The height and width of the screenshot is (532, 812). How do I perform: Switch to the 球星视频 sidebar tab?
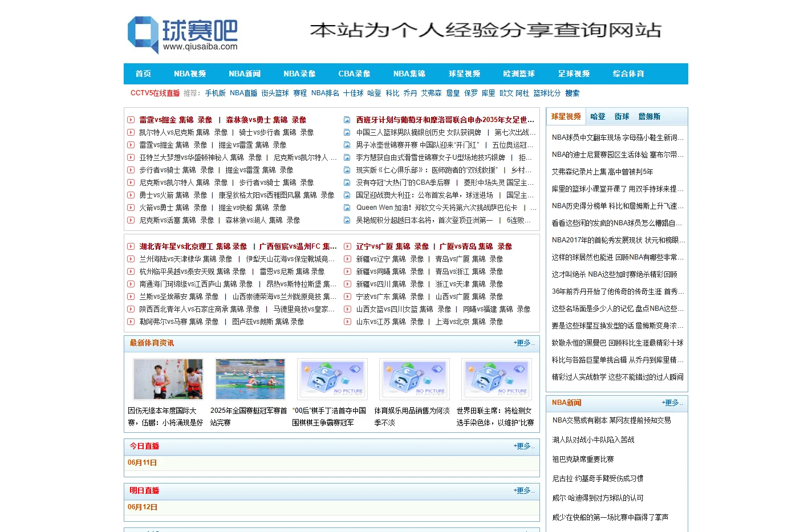coord(566,116)
